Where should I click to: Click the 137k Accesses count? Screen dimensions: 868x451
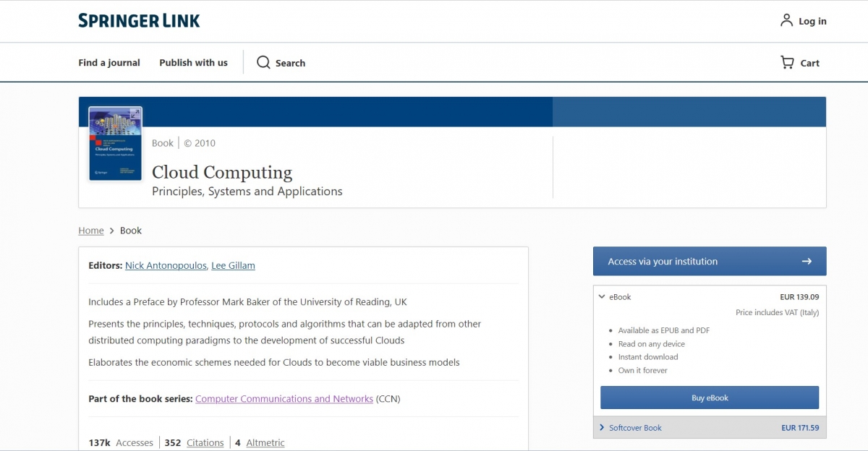coord(121,442)
